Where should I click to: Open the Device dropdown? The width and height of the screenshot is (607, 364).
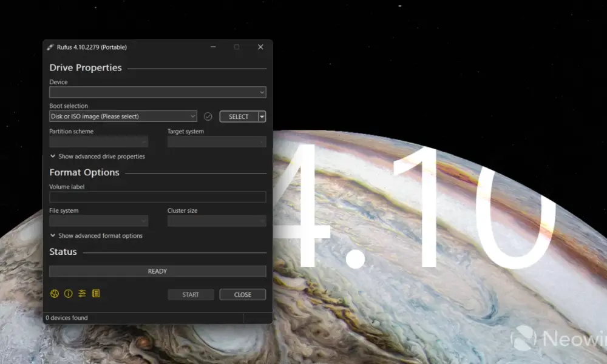pos(157,92)
